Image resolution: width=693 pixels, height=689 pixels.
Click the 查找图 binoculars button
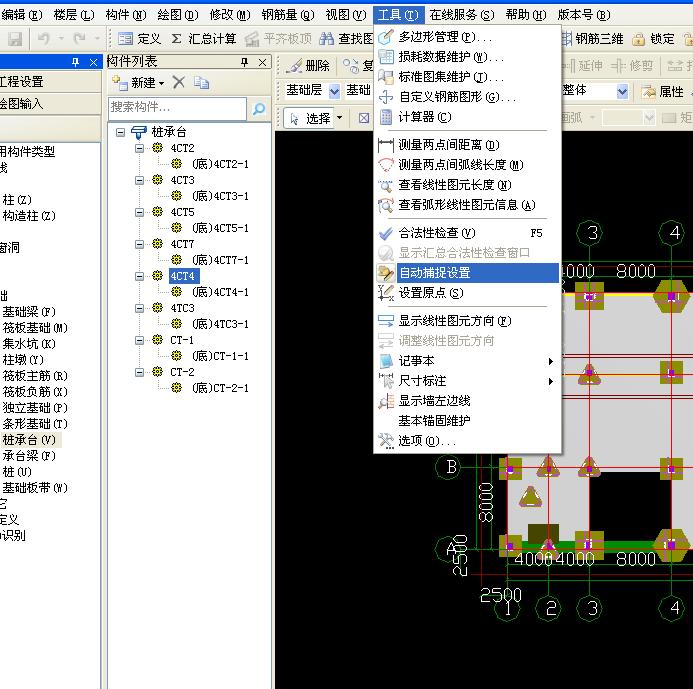346,39
